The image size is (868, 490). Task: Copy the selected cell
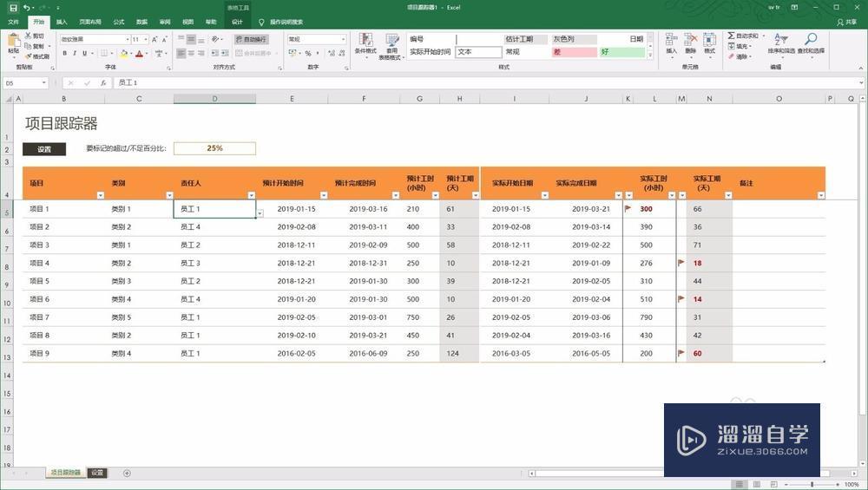click(35, 46)
